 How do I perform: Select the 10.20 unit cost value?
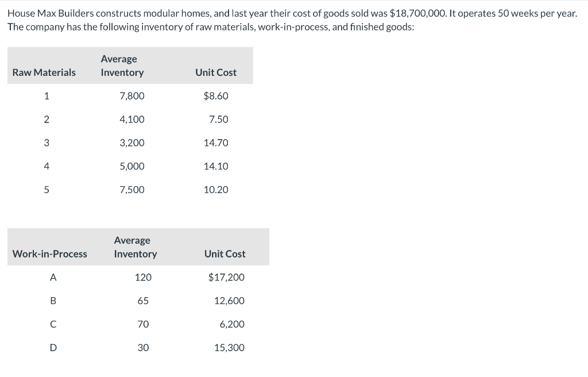[x=216, y=190]
